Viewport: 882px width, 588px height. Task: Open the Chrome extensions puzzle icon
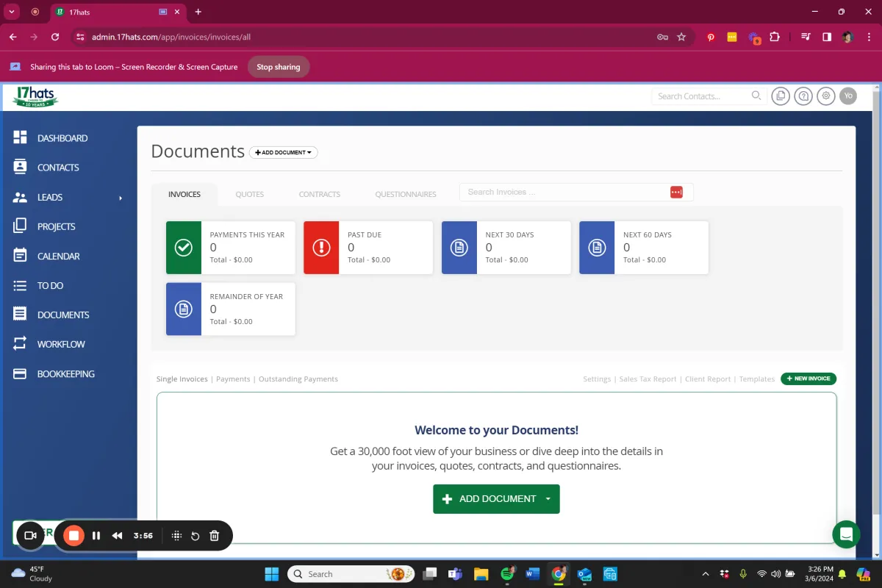point(775,37)
